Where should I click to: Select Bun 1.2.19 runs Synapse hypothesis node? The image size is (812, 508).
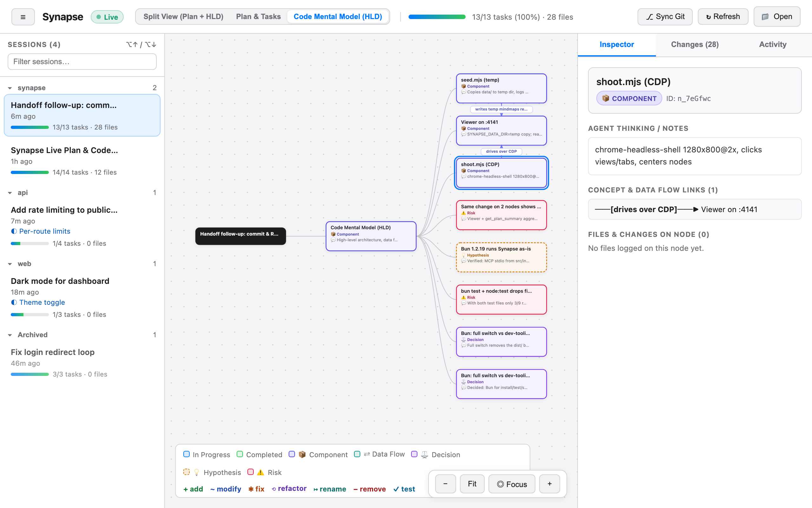[501, 257]
